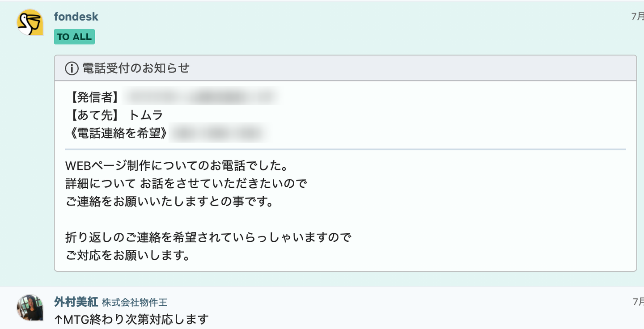The height and width of the screenshot is (329, 644).
Task: Click the ↑MTG終わり次第対応します reply message
Action: 131,320
